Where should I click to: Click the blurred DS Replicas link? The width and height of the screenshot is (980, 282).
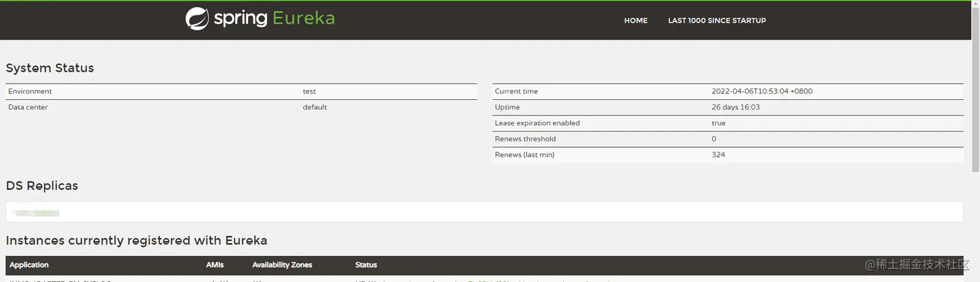[37, 212]
